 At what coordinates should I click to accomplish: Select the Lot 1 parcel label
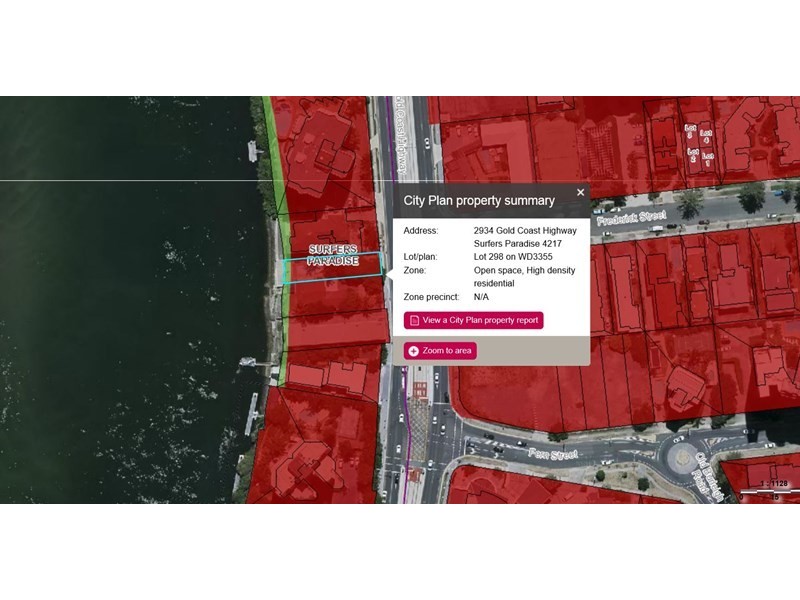[708, 159]
